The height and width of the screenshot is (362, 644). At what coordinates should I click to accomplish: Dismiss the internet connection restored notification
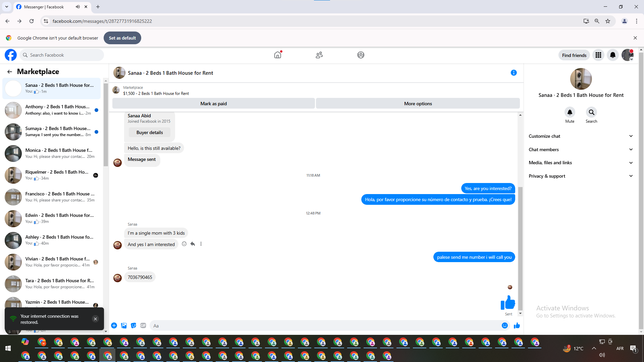(x=95, y=319)
